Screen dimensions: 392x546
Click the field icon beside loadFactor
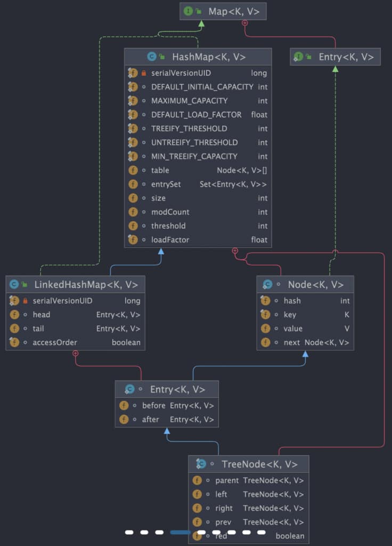coord(133,240)
